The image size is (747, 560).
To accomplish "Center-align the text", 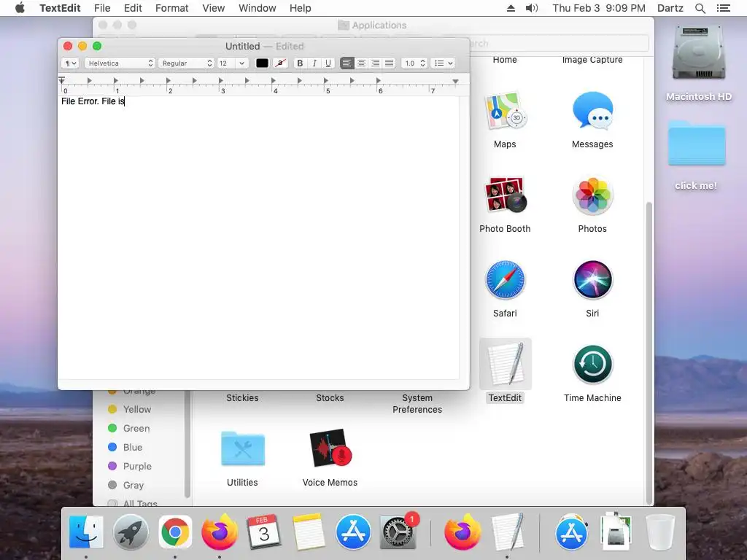I will [x=361, y=63].
